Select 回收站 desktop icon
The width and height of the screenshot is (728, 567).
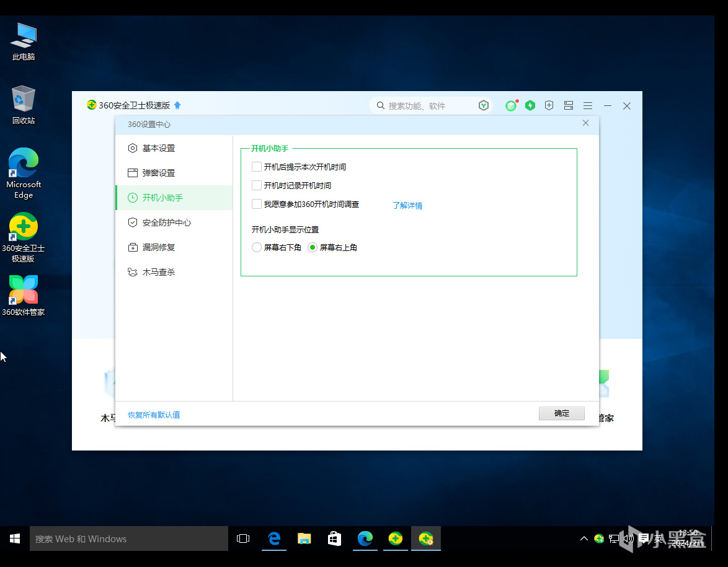(23, 105)
